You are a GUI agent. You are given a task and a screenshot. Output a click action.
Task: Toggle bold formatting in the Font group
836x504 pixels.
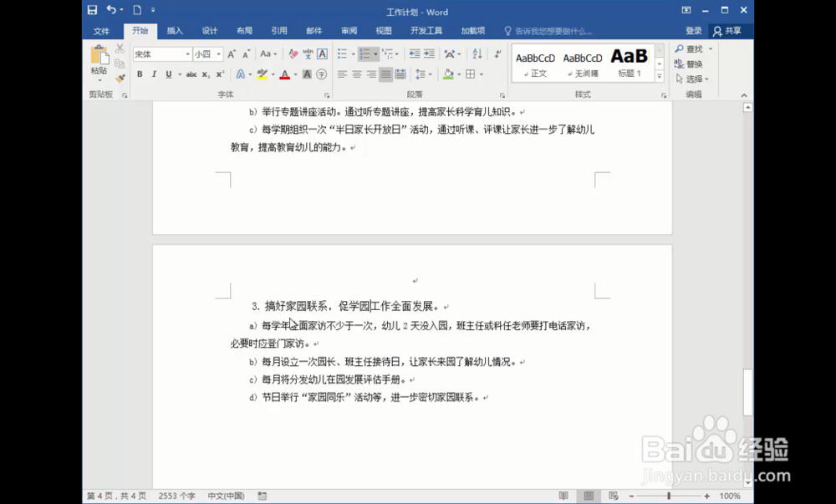point(140,74)
